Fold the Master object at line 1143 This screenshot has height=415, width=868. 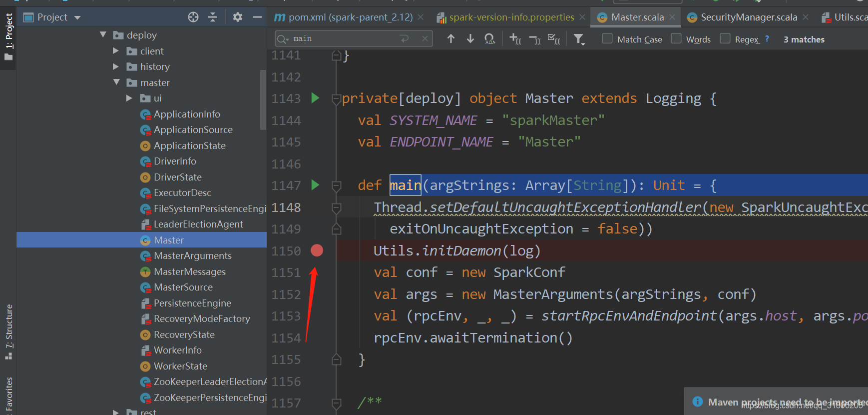pyautogui.click(x=337, y=99)
